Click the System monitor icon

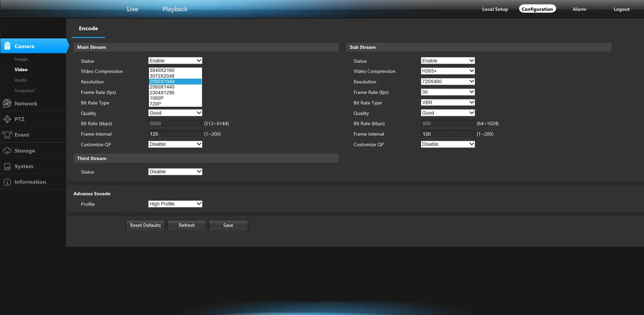(7, 166)
